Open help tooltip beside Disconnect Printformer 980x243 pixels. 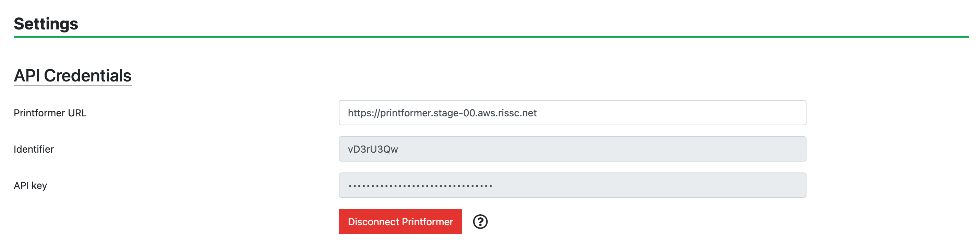[480, 222]
